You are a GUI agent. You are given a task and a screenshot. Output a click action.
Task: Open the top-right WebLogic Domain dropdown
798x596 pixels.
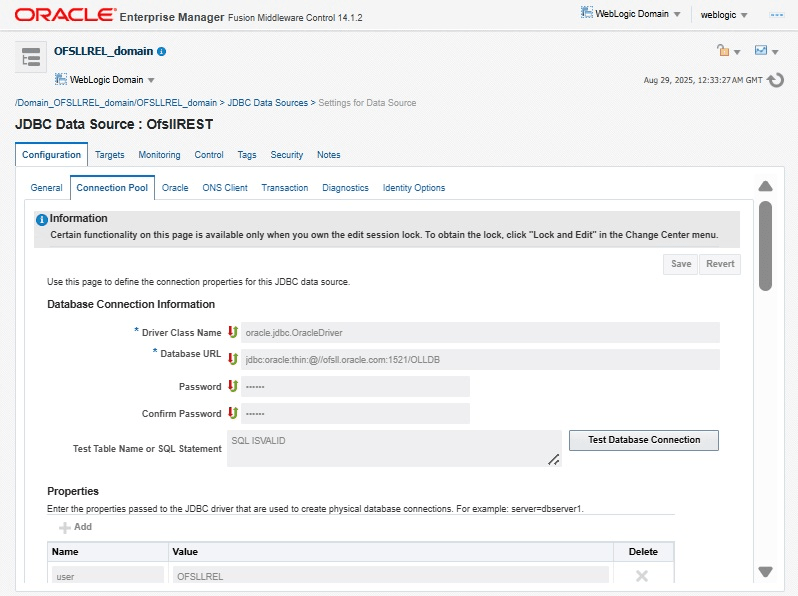[x=631, y=14]
